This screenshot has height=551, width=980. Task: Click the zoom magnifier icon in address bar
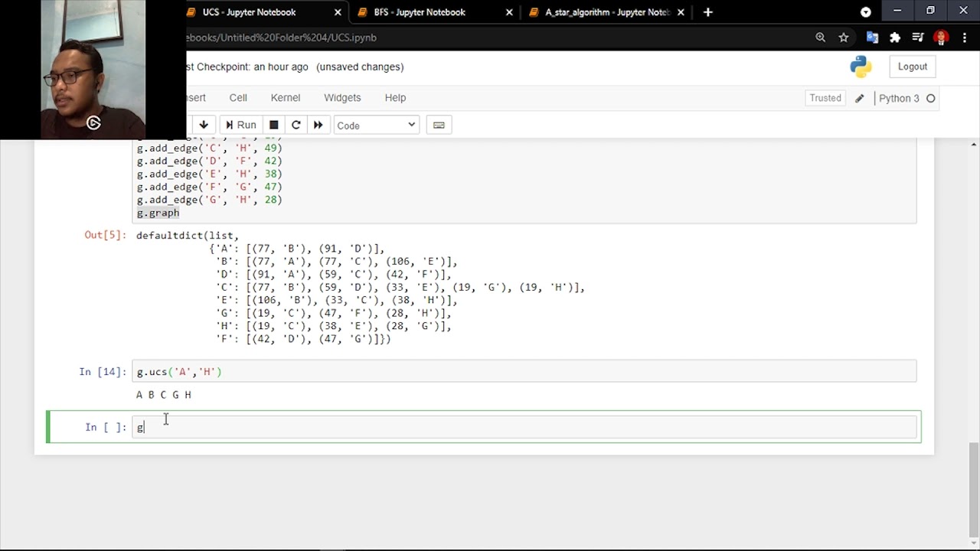[x=820, y=37]
